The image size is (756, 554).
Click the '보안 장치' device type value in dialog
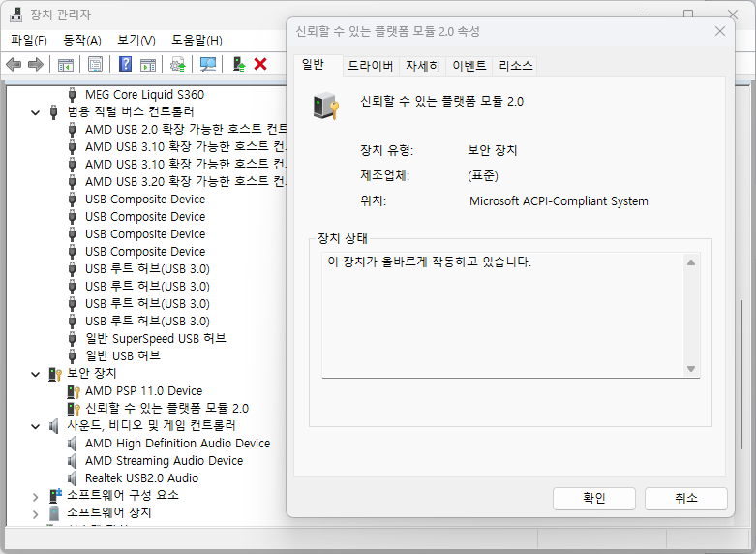click(x=493, y=150)
